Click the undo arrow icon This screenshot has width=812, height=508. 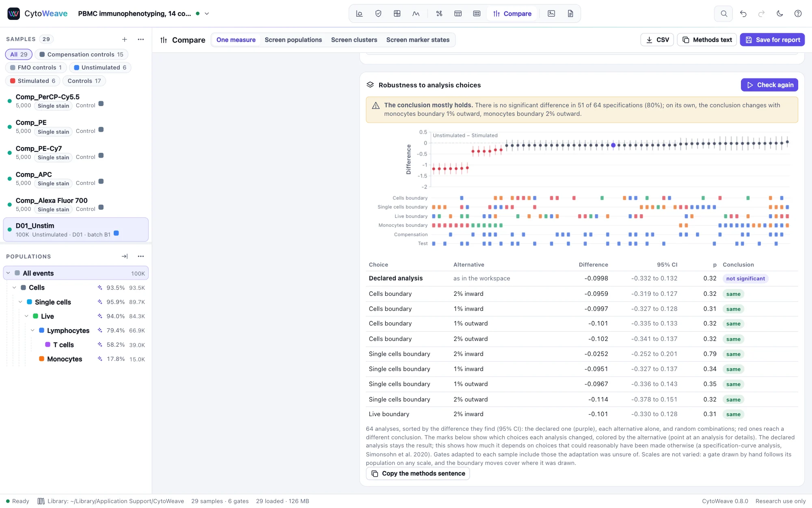pos(743,13)
